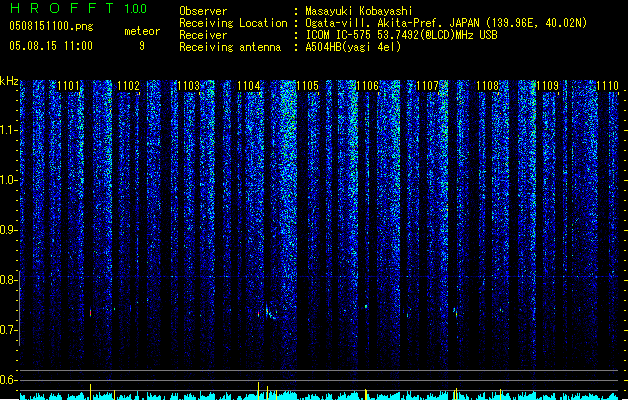Click the Receiving Location label
The height and width of the screenshot is (400, 629).
point(233,23)
